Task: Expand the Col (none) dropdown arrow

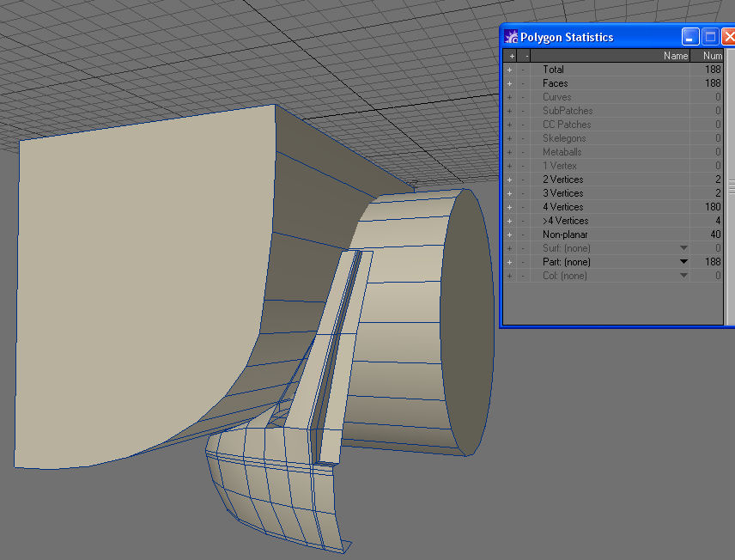Action: pyautogui.click(x=683, y=276)
